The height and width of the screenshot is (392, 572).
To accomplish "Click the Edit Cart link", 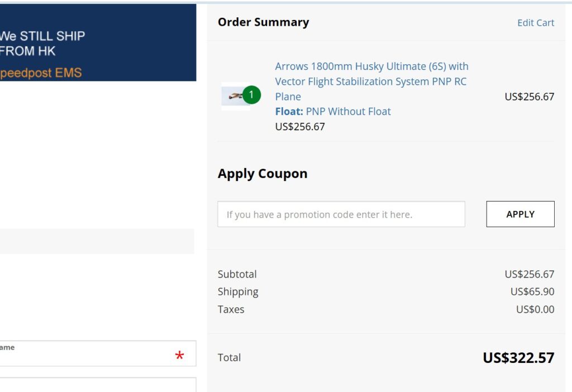I will pyautogui.click(x=535, y=23).
